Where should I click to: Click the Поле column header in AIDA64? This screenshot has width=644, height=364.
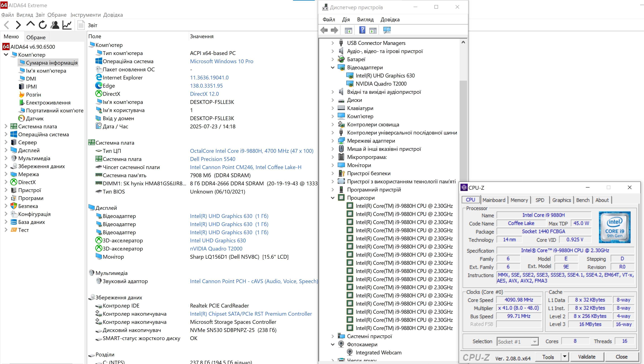pos(94,36)
